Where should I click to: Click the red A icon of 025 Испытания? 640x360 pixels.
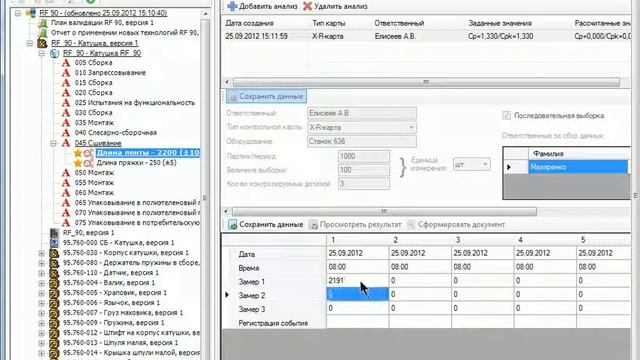click(66, 103)
